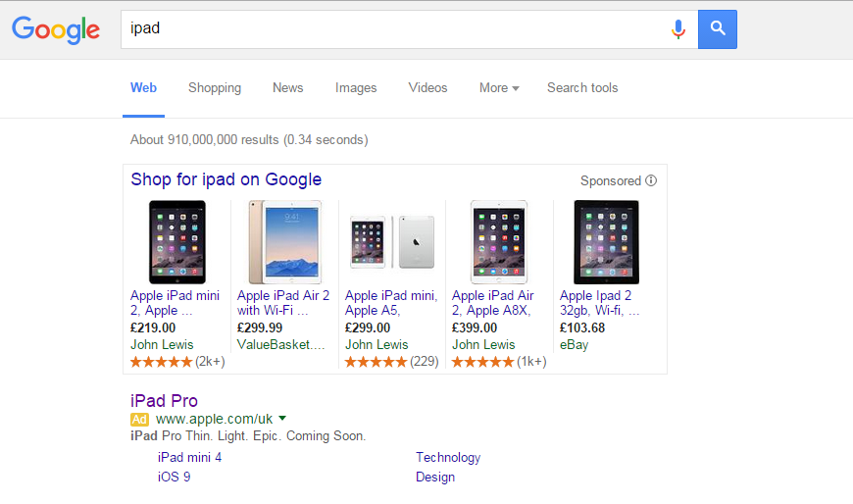This screenshot has height=504, width=853.
Task: Open Search tools
Action: (582, 88)
